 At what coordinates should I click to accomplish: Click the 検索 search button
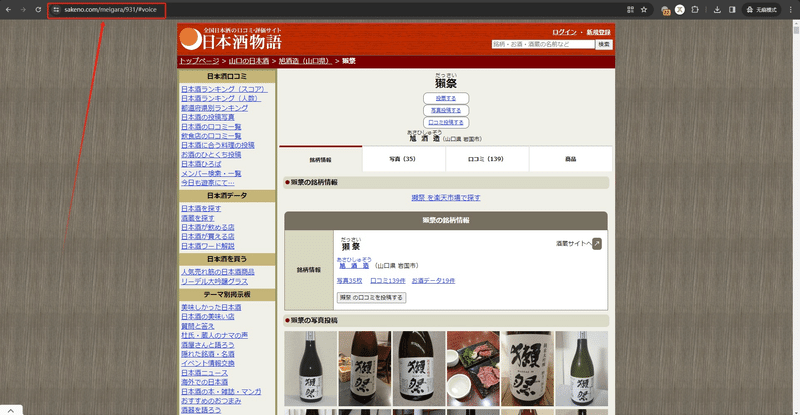pos(604,44)
